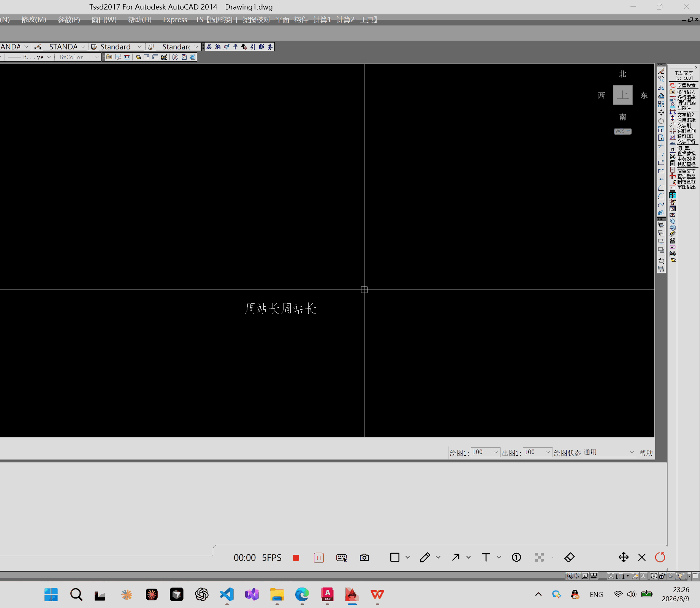Stop the screen recording

click(x=296, y=558)
